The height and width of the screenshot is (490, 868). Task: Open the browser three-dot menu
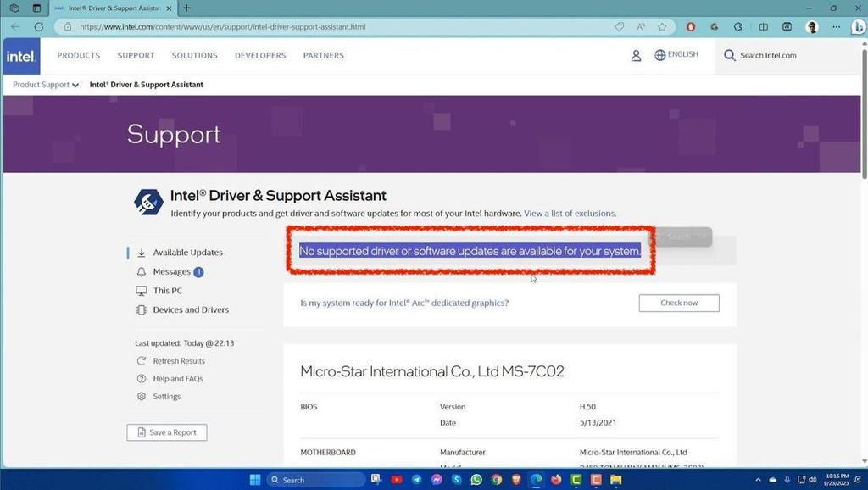coord(836,26)
